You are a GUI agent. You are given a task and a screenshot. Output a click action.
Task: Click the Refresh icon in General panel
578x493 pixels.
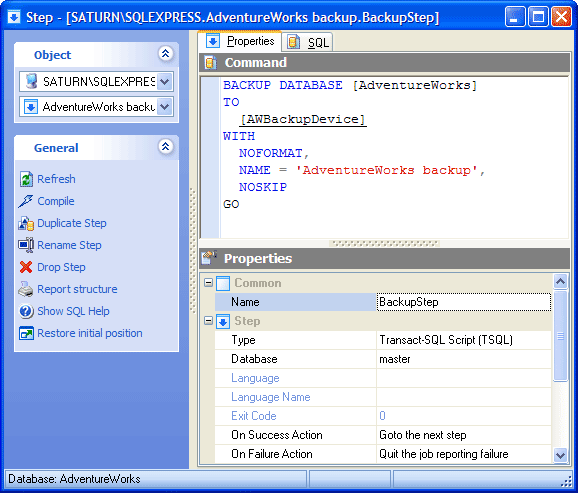26,179
